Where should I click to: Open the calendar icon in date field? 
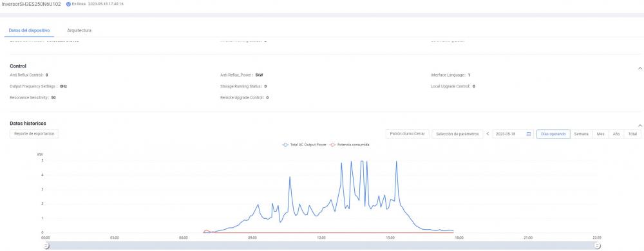[x=529, y=134]
